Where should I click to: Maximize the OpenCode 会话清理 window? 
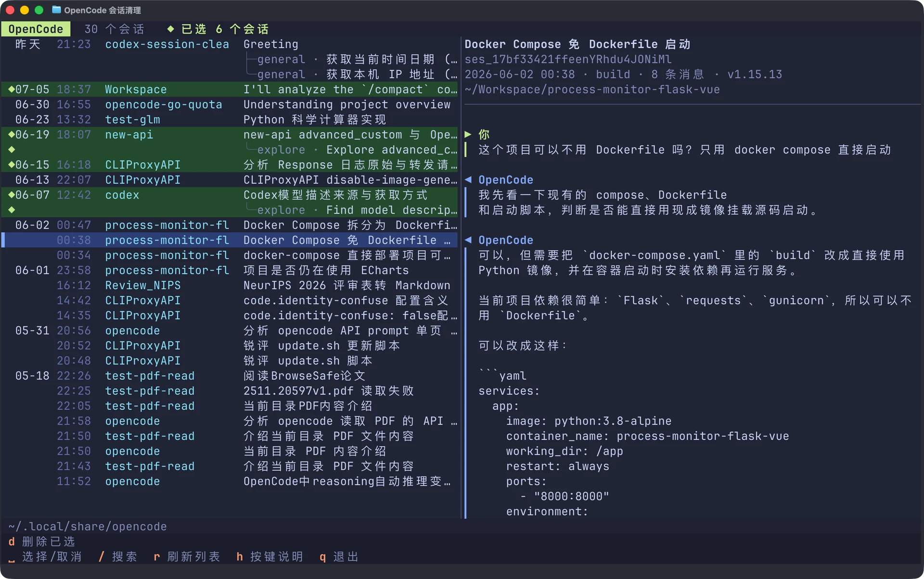(39, 10)
